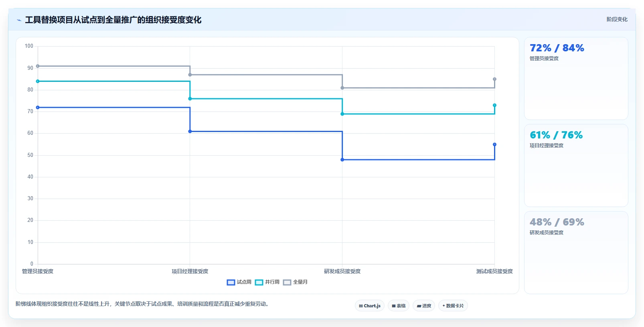Viewport: 644px width, 327px height.
Task: Click the gray 87 point at 项目经理接受度
Action: point(190,75)
